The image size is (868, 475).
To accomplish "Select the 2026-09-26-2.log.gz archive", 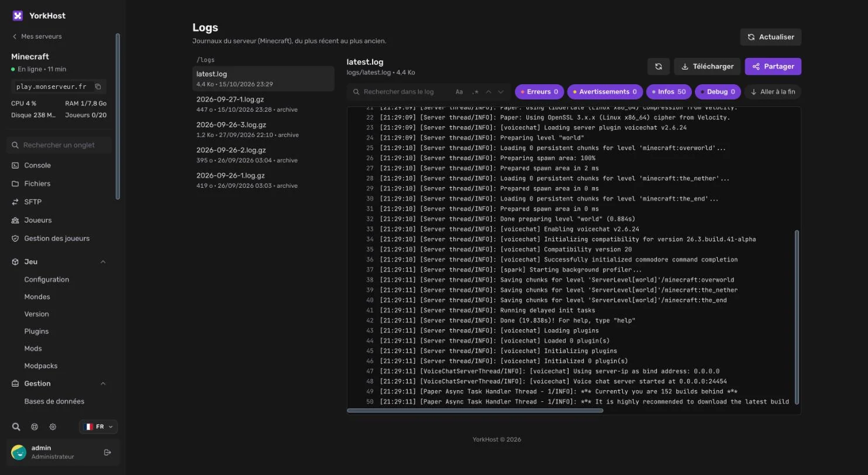I will 263,155.
